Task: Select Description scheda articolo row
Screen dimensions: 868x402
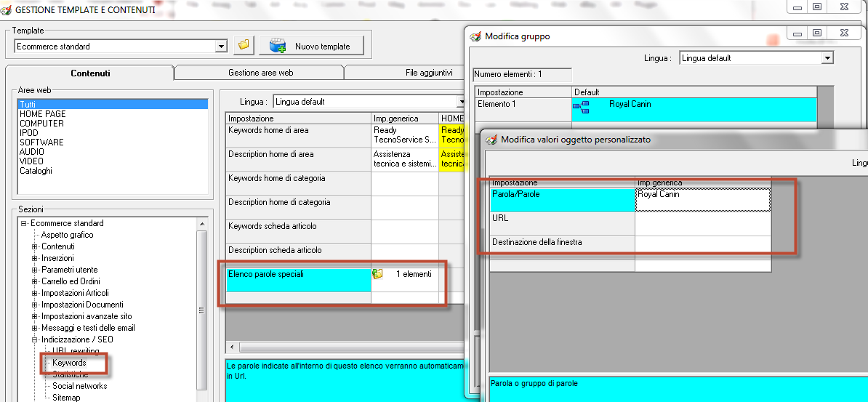Action: click(x=298, y=255)
